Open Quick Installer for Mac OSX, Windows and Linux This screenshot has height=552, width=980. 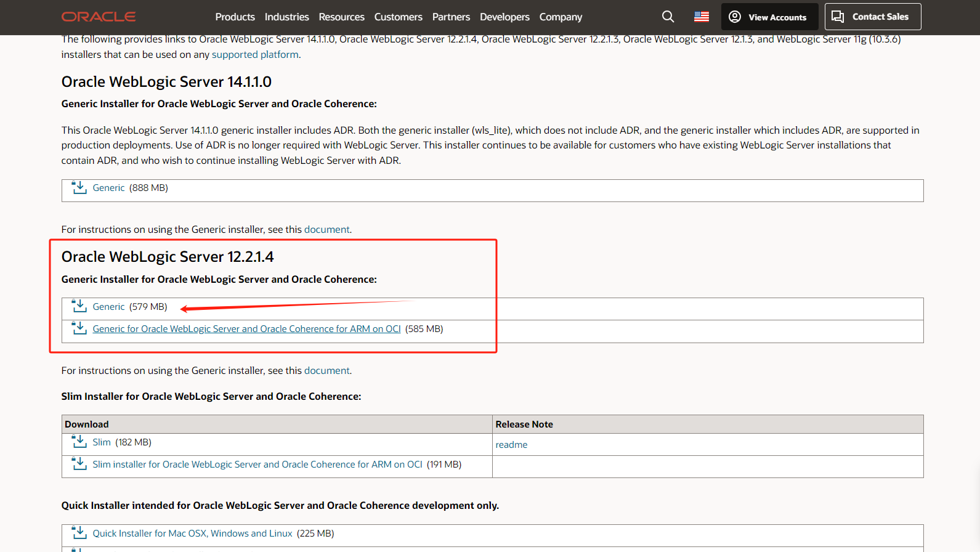pos(192,534)
